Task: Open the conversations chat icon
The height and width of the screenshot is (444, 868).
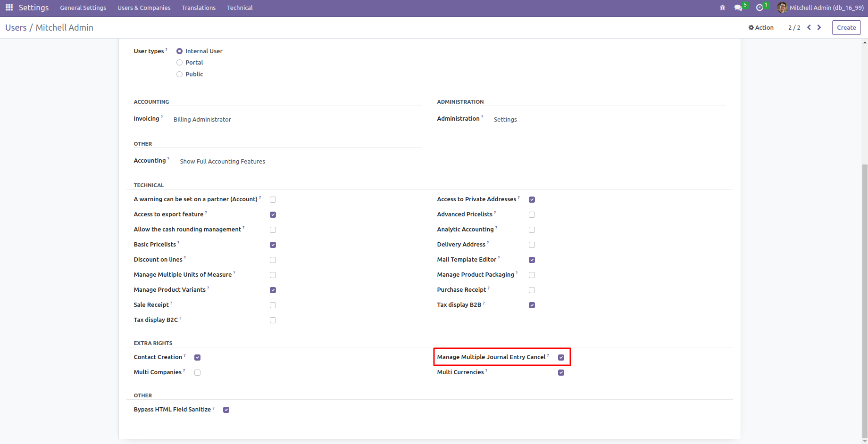Action: pyautogui.click(x=738, y=8)
